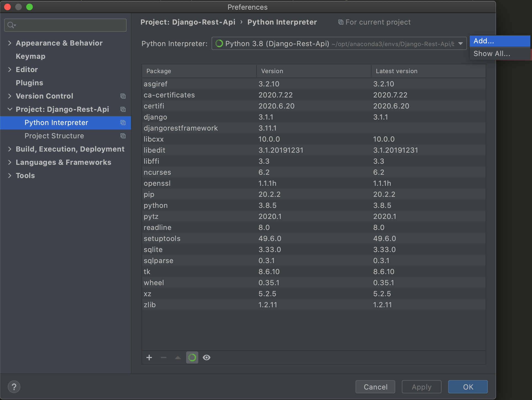Toggle the Conda package manager mode
This screenshot has height=400, width=532.
click(x=192, y=357)
